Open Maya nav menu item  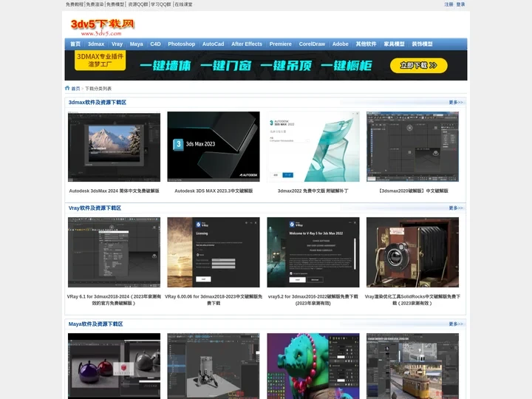tap(137, 44)
